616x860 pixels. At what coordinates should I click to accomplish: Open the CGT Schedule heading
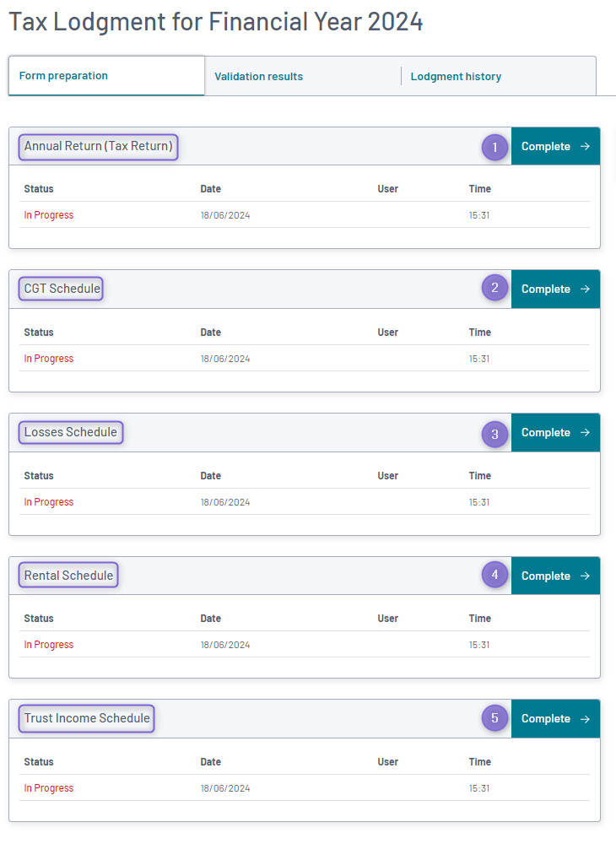tap(62, 289)
